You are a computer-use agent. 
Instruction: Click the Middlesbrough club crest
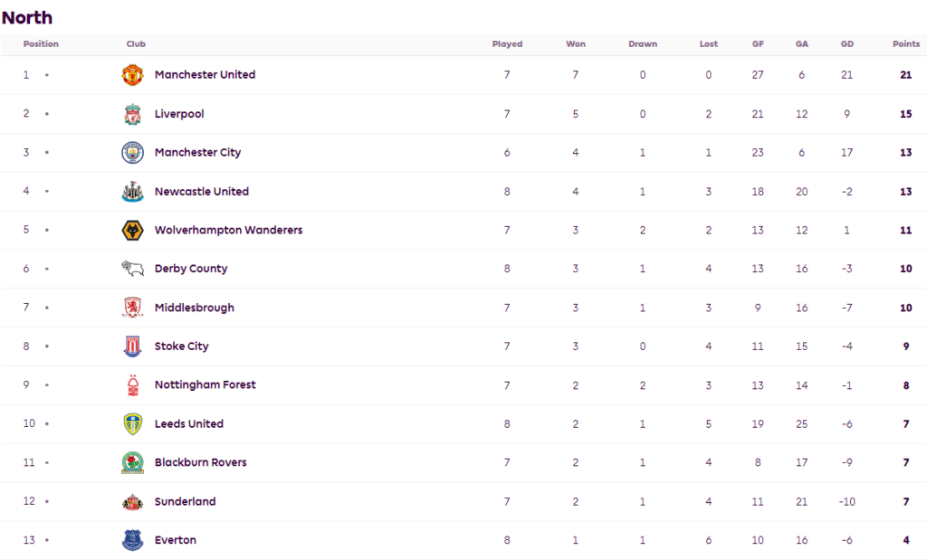pos(132,308)
